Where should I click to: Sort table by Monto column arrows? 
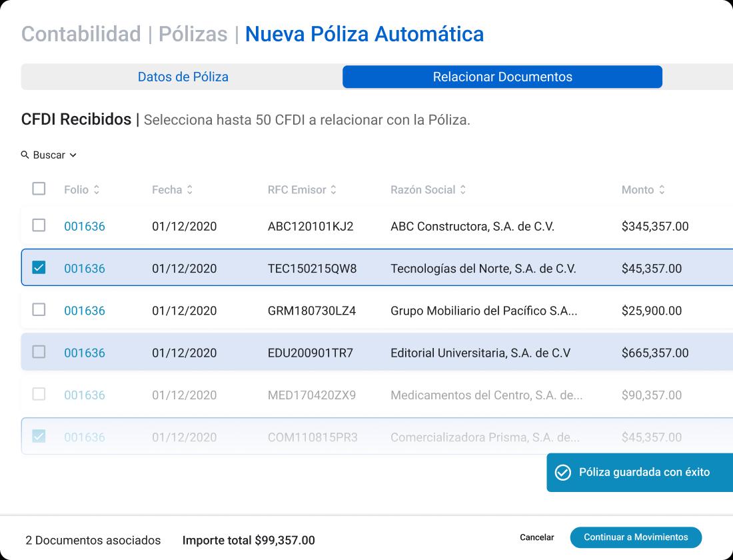[x=662, y=189]
